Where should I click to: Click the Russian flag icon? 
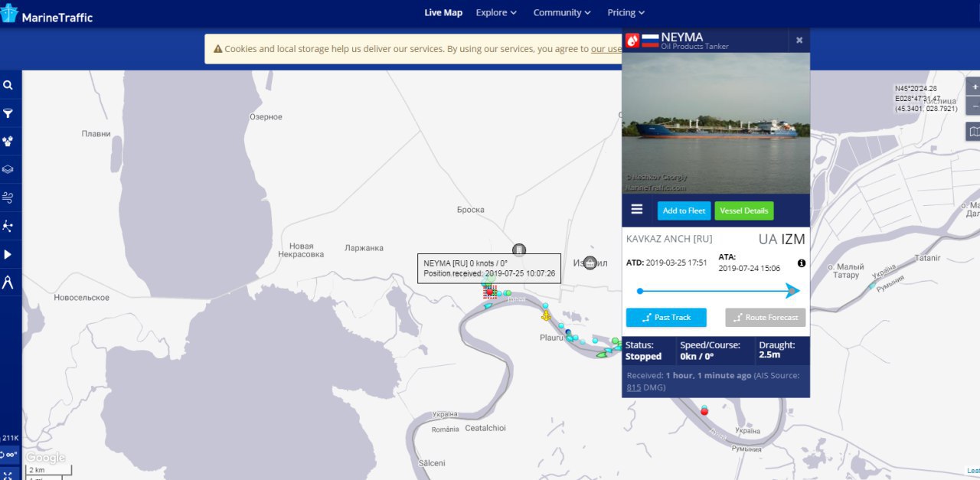[650, 41]
